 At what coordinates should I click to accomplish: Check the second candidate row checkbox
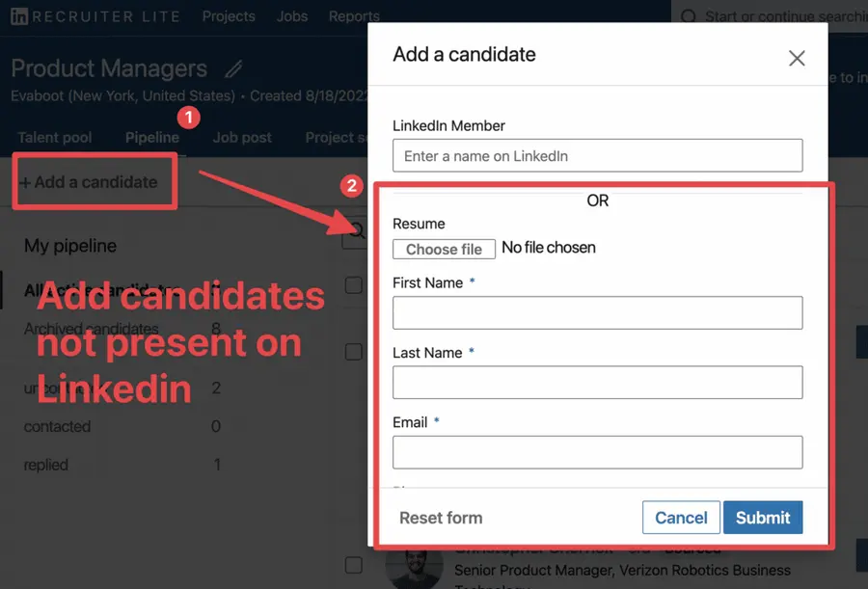click(x=353, y=351)
